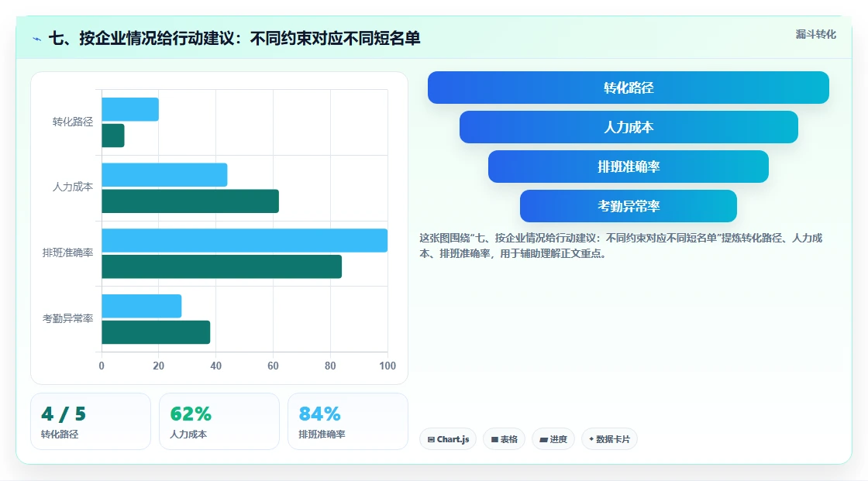Click the light blue bar for 排班准确率
The width and height of the screenshot is (868, 481).
pyautogui.click(x=245, y=240)
